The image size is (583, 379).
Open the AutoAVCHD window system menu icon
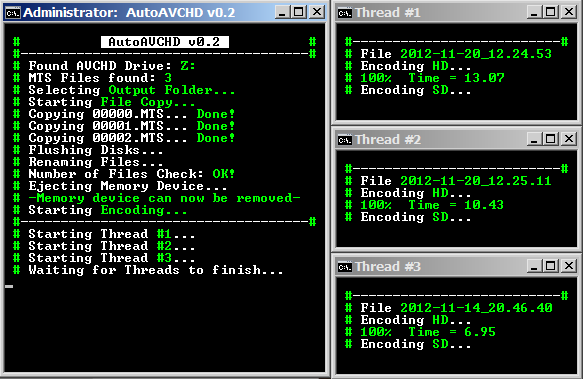[13, 13]
